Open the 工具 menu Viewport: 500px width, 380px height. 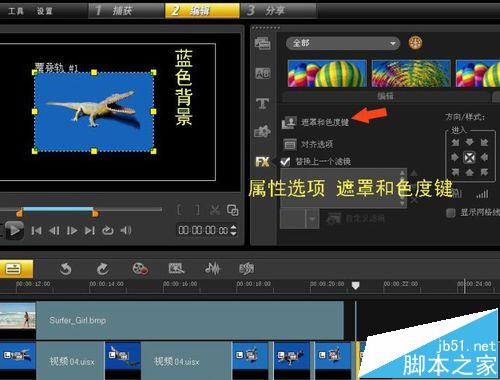(x=15, y=11)
